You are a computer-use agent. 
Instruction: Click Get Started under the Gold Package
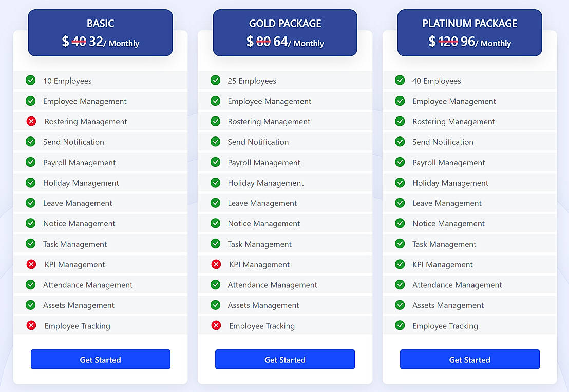point(285,359)
